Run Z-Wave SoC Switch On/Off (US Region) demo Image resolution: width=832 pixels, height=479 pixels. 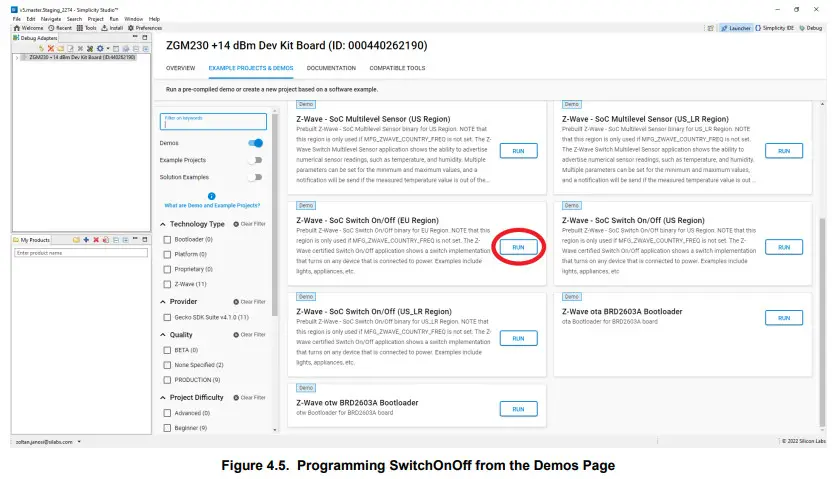(784, 248)
